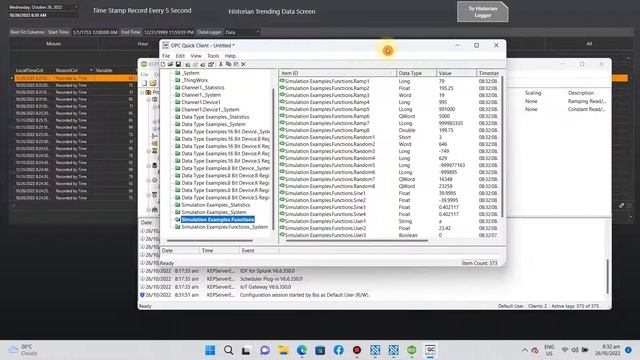
Task: Open Edit menu in OPC Quick Client
Action: 180,56
